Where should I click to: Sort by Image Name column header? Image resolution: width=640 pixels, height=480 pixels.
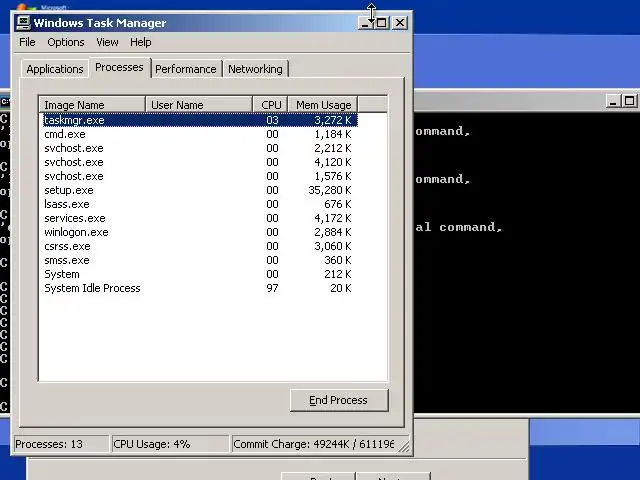92,105
